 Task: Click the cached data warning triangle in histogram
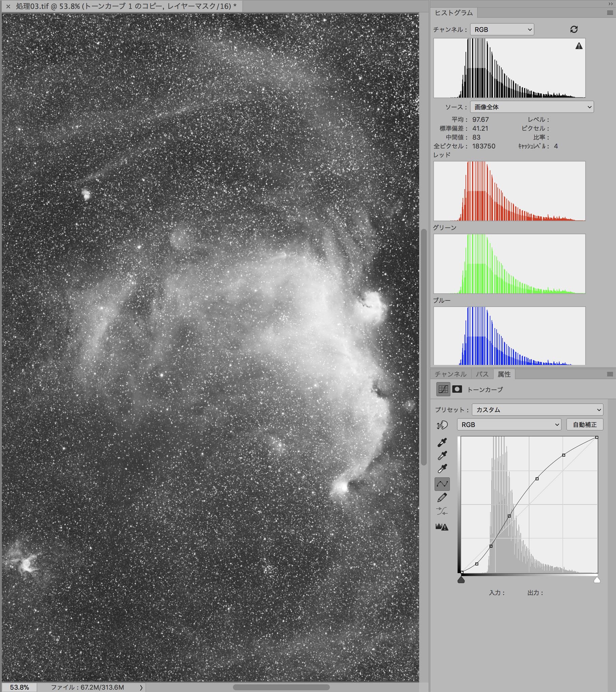[579, 46]
